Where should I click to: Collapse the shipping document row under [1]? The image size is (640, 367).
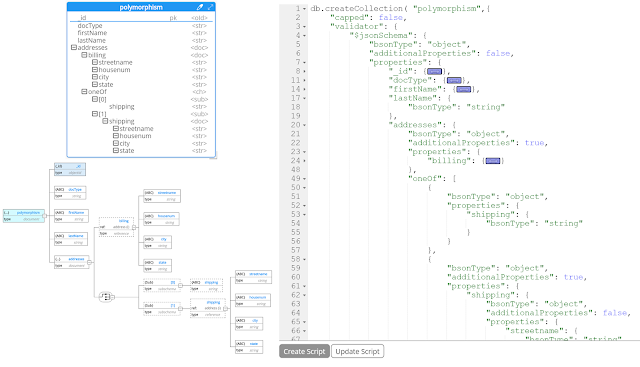pyautogui.click(x=105, y=121)
